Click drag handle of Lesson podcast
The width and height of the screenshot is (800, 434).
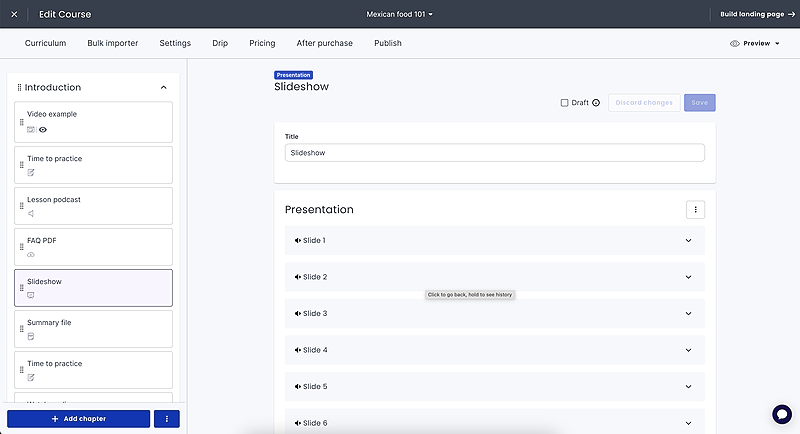(21, 206)
